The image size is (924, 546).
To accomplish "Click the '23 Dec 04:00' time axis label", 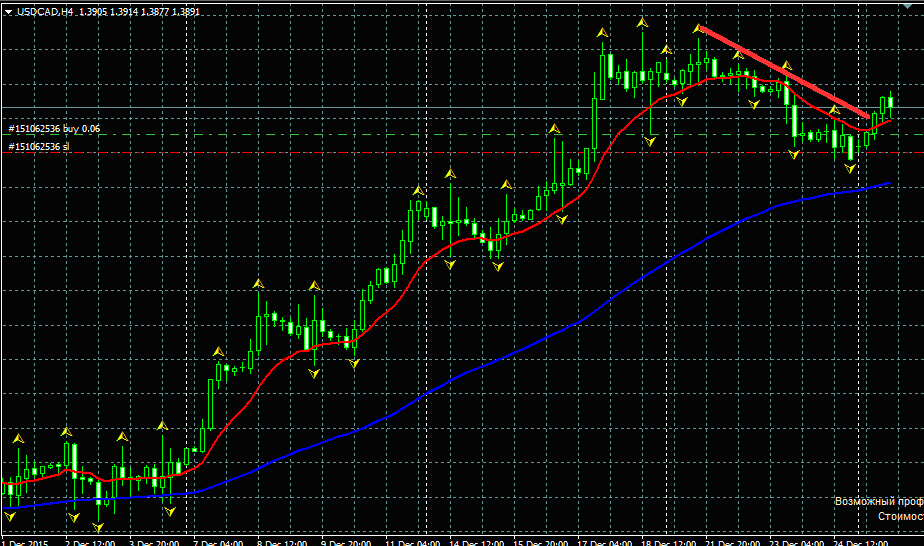I will [x=797, y=542].
